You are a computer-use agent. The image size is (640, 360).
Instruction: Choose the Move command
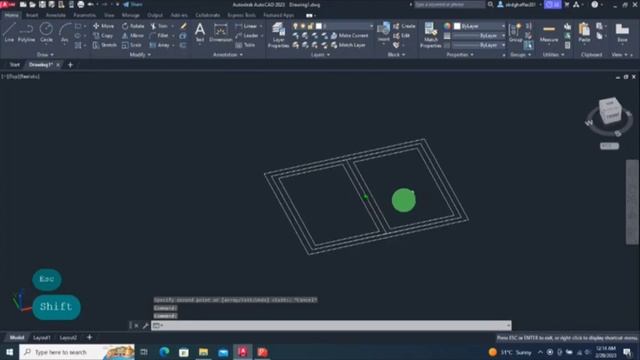[x=104, y=26]
